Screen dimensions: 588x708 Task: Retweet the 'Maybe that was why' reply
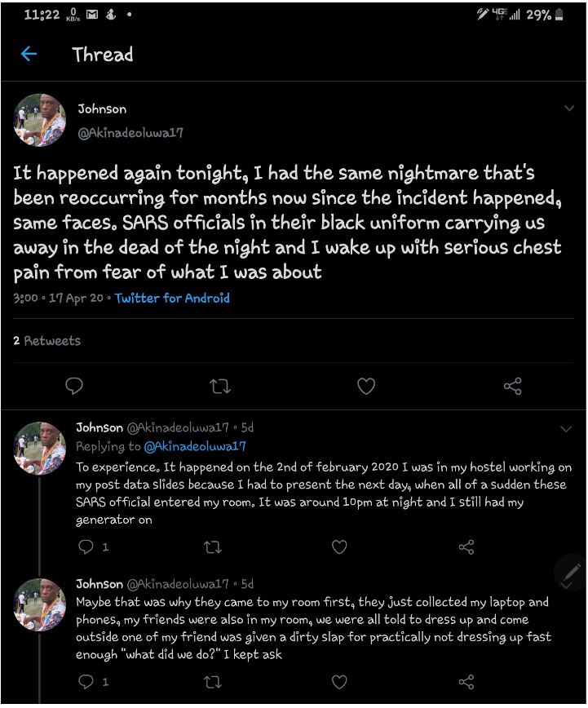(x=213, y=681)
